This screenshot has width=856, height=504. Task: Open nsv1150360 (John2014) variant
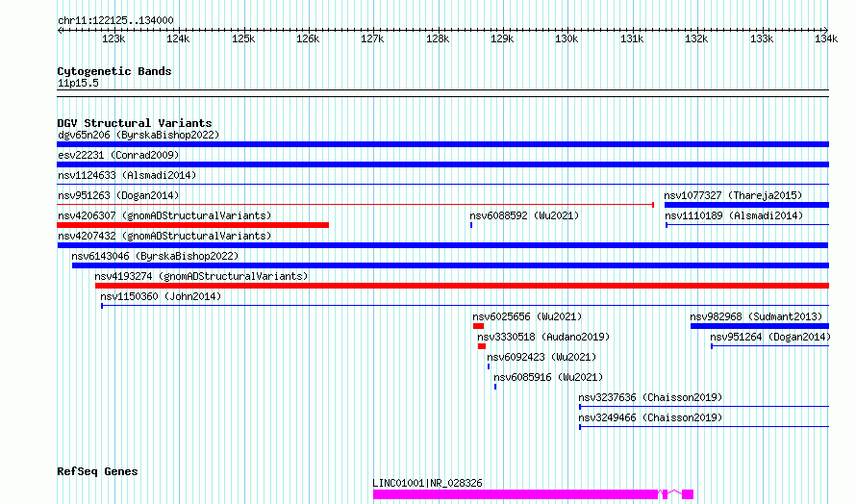click(161, 296)
